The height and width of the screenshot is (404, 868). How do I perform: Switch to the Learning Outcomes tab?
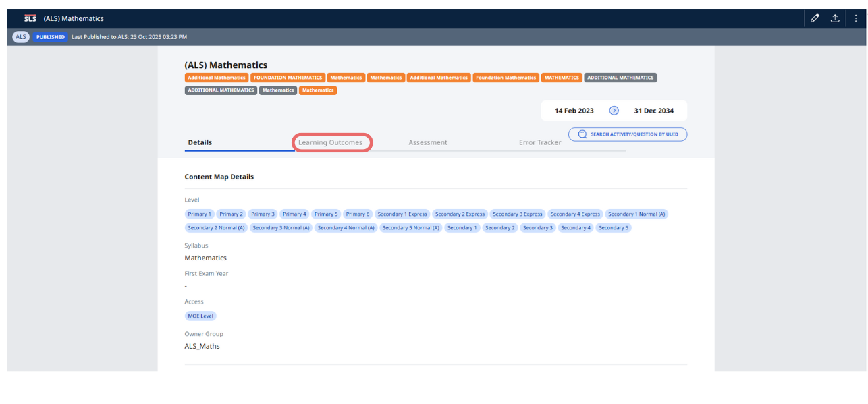pos(331,142)
